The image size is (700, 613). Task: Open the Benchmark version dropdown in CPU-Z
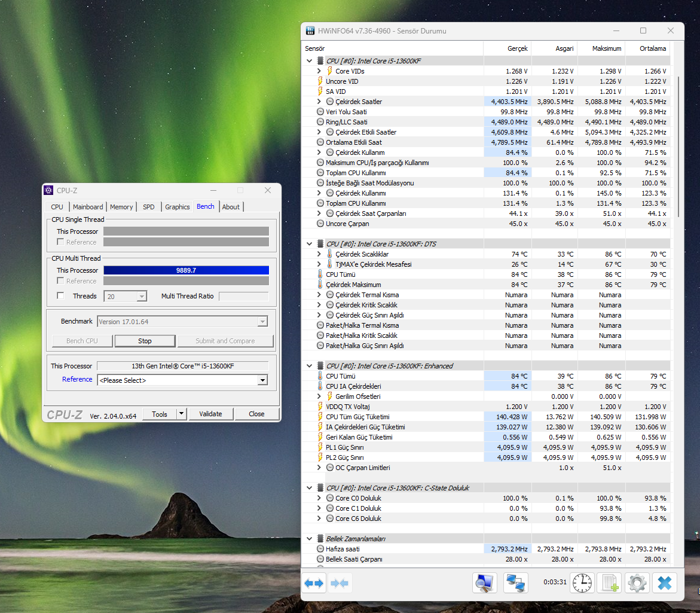click(x=262, y=322)
